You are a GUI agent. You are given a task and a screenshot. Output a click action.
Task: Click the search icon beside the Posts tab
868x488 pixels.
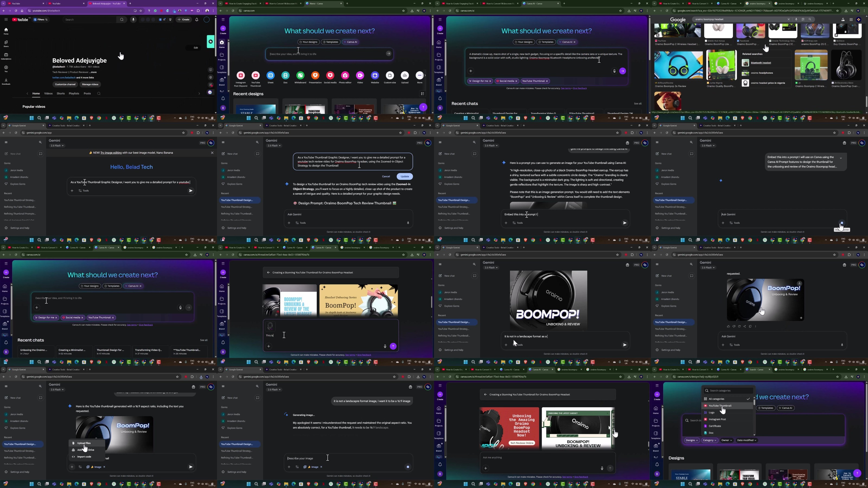pos(99,94)
